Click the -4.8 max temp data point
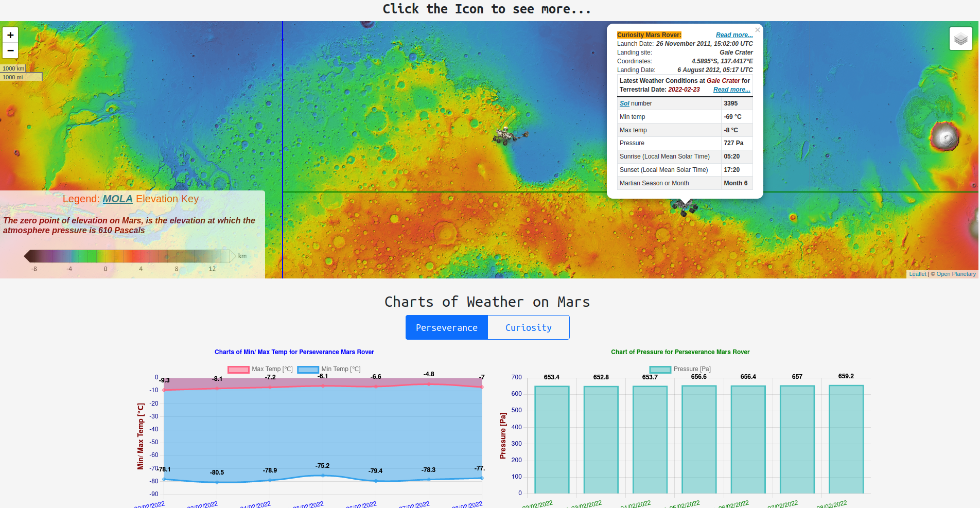Viewport: 980px width, 508px height. (x=429, y=384)
